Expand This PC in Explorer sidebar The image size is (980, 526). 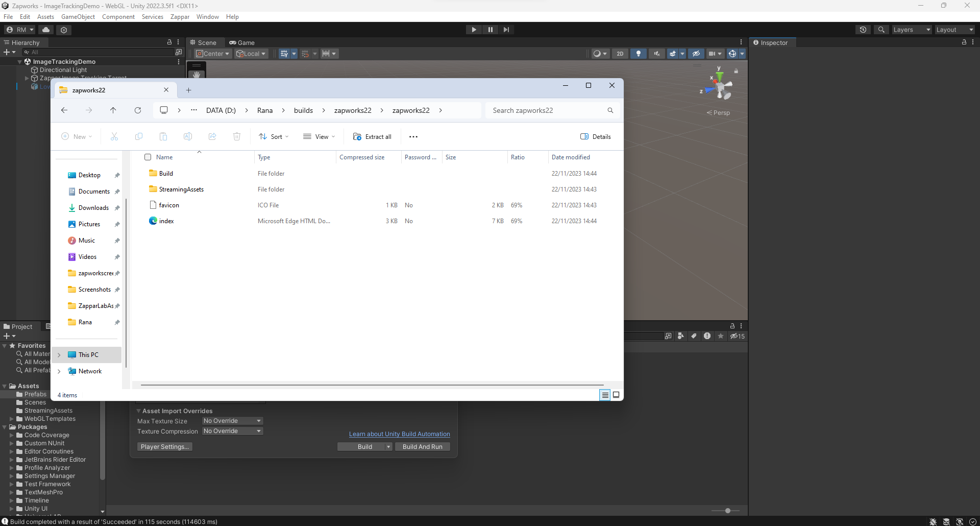(59, 355)
